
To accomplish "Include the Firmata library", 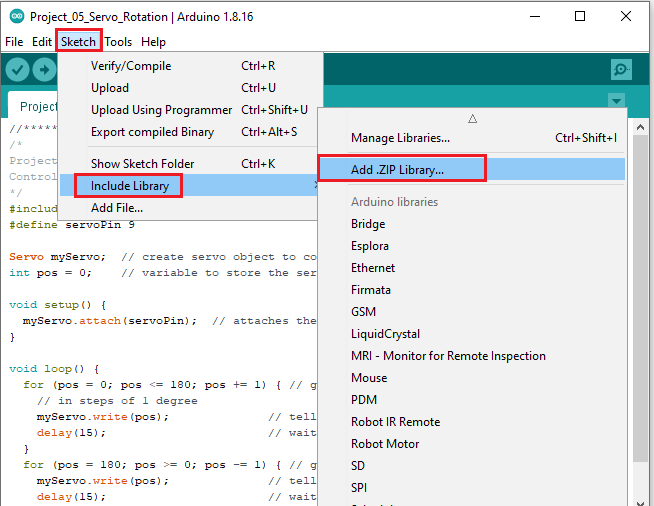I will [472, 290].
